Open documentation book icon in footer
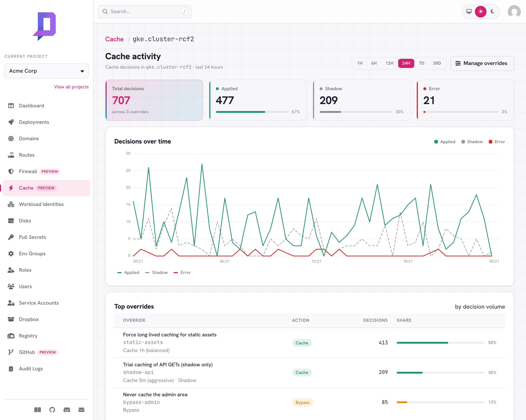 [x=38, y=410]
